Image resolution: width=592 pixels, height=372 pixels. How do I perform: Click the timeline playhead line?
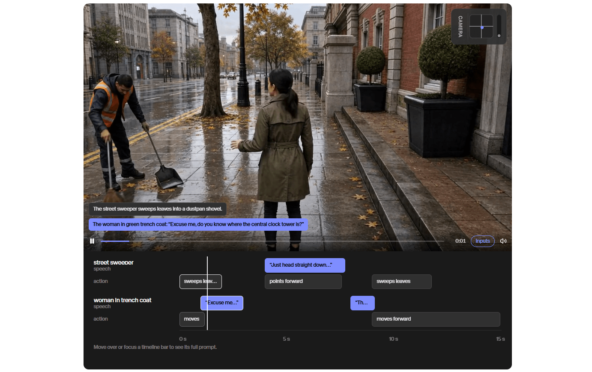click(207, 293)
